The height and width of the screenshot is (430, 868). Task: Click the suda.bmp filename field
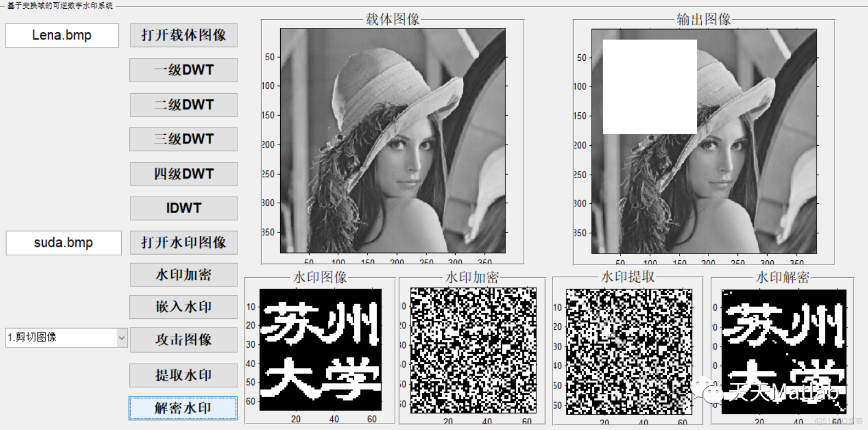64,243
